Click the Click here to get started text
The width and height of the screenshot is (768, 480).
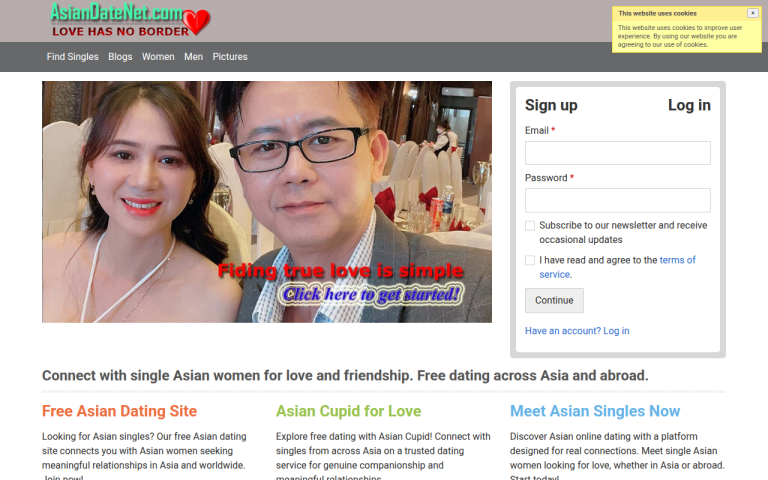click(x=371, y=294)
